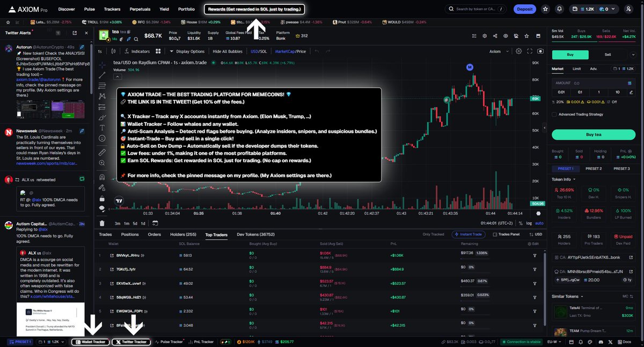Take a chart snapshot with camera icon
The width and height of the screenshot is (644, 347).
point(540,52)
